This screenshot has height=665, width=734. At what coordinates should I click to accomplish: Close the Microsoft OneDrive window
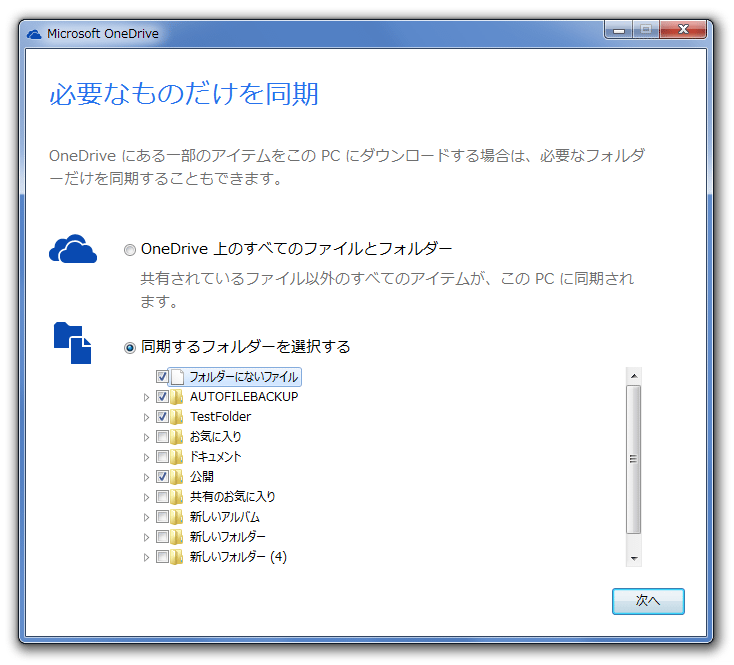683,29
